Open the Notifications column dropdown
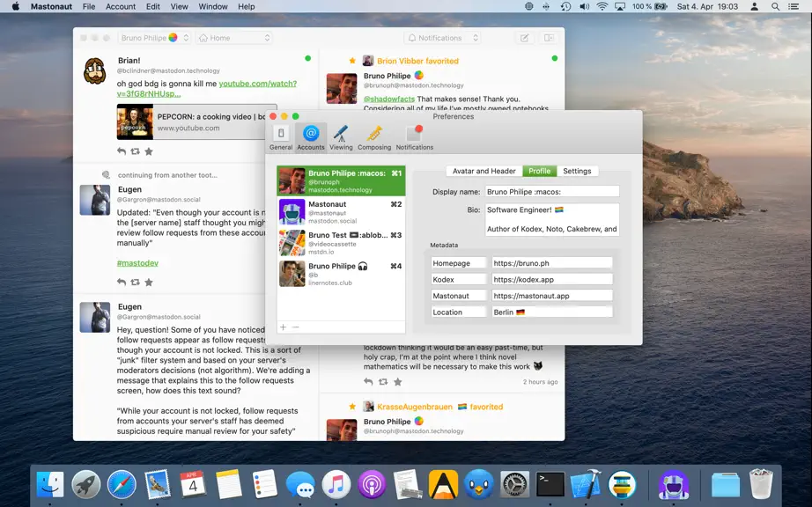This screenshot has width=812, height=507. [x=443, y=38]
